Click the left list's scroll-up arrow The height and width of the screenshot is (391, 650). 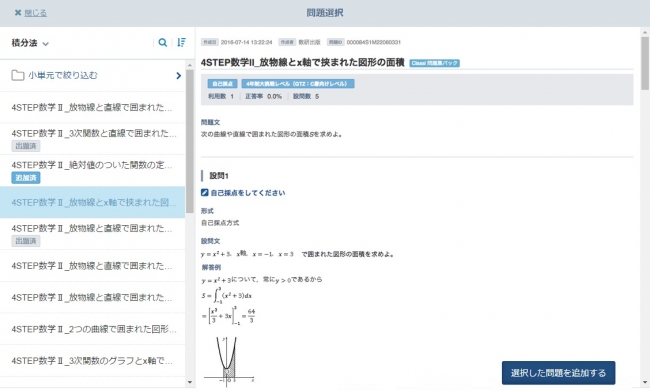click(190, 65)
